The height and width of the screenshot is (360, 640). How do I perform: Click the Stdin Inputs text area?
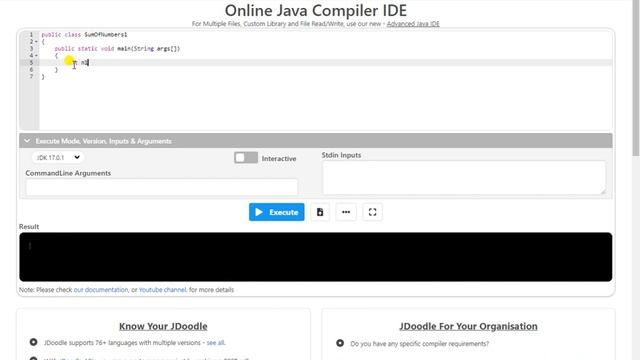[464, 178]
